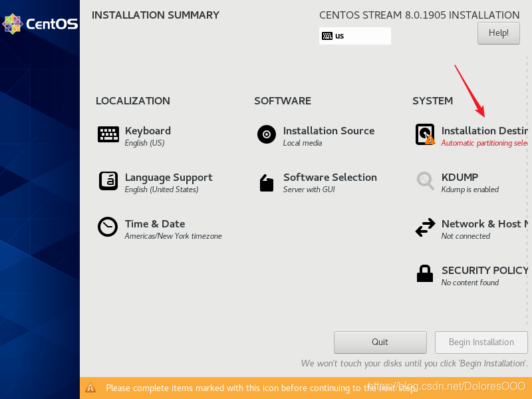Viewport: 532px width, 399px height.
Task: Open Language Support settings label
Action: point(169,178)
